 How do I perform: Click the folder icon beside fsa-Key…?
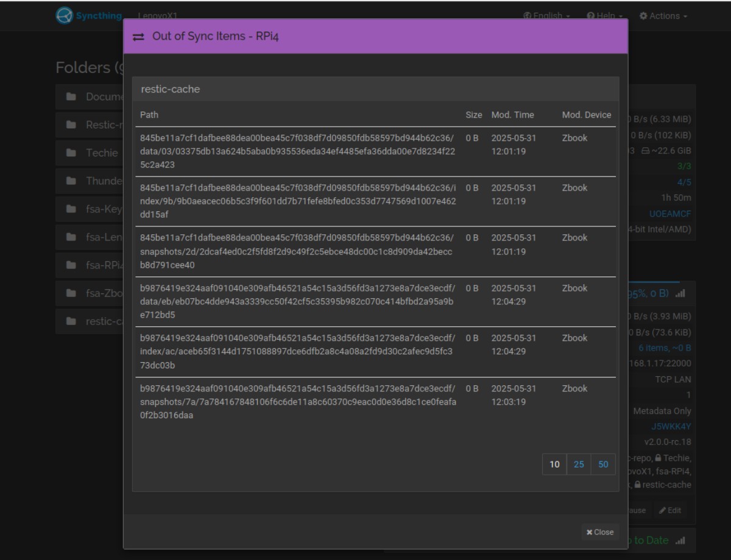pyautogui.click(x=71, y=209)
